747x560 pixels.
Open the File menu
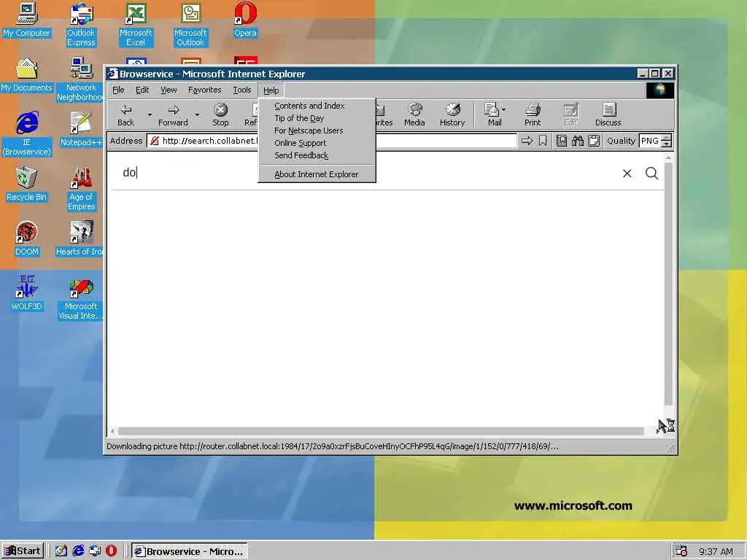coord(118,90)
